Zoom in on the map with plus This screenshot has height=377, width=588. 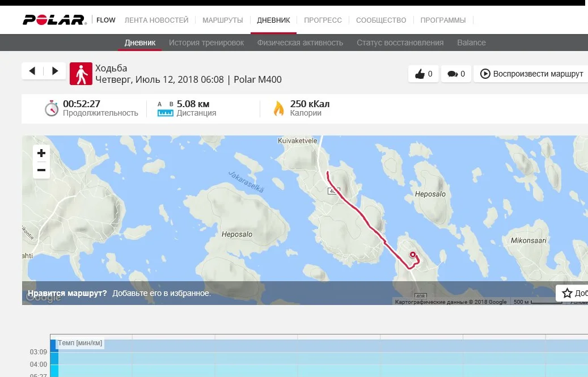(x=41, y=153)
